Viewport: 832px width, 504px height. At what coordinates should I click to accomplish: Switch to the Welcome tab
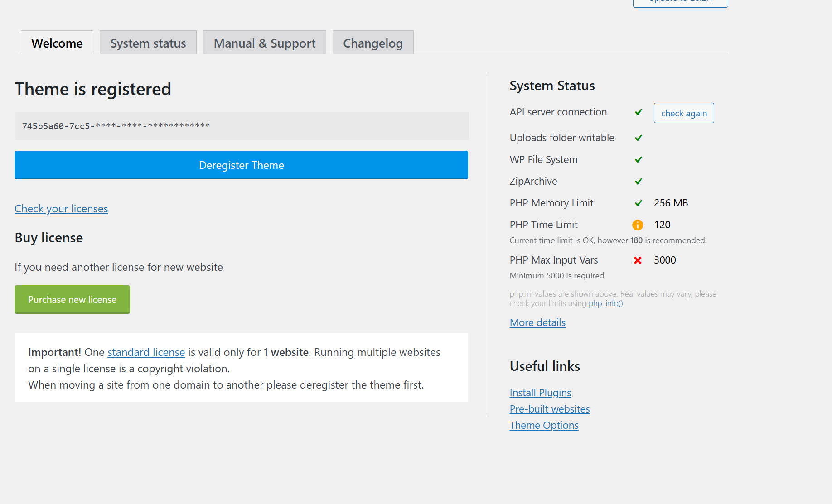57,43
